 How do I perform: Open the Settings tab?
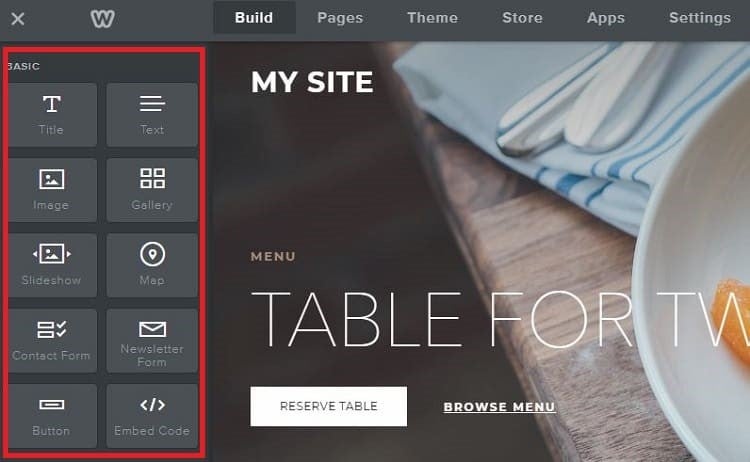pyautogui.click(x=700, y=18)
